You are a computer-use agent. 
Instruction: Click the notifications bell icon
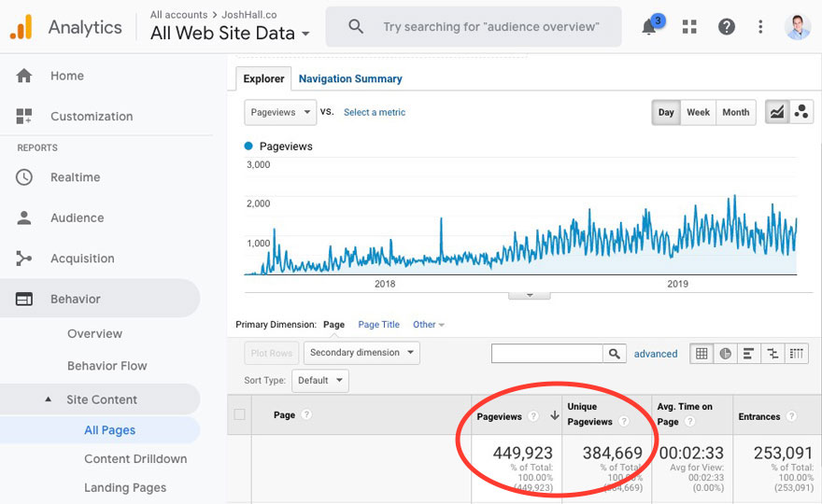click(649, 27)
